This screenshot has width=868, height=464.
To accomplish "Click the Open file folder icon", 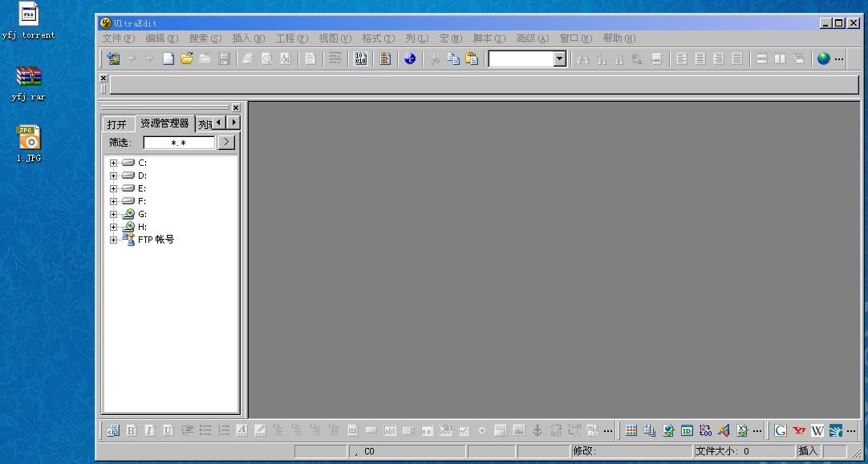I will pos(187,58).
